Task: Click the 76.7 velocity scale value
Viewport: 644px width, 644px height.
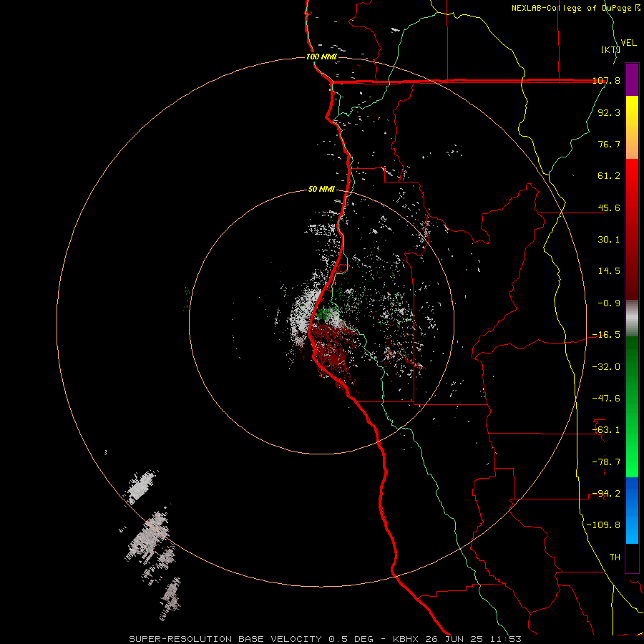Action: pos(609,144)
